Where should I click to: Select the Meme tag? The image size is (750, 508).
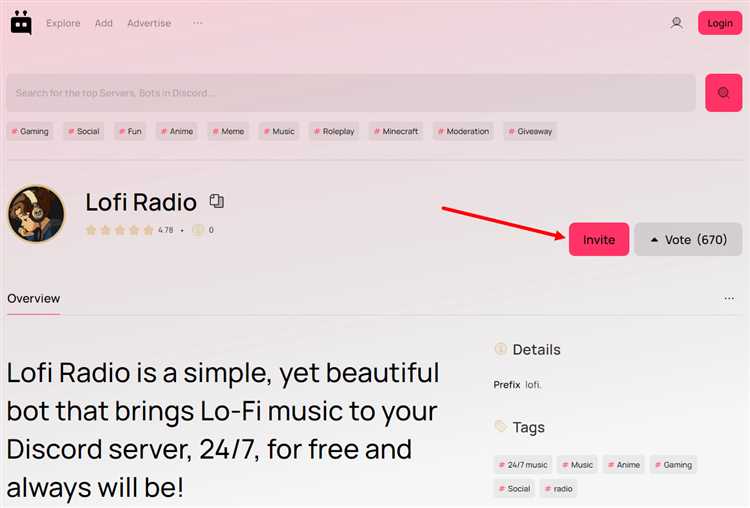click(x=228, y=131)
